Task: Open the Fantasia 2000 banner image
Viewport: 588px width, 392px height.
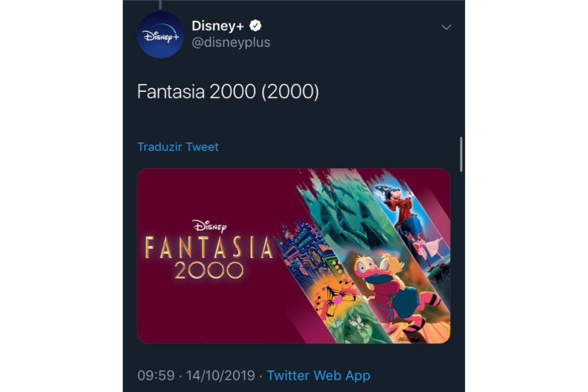Action: coord(294,255)
